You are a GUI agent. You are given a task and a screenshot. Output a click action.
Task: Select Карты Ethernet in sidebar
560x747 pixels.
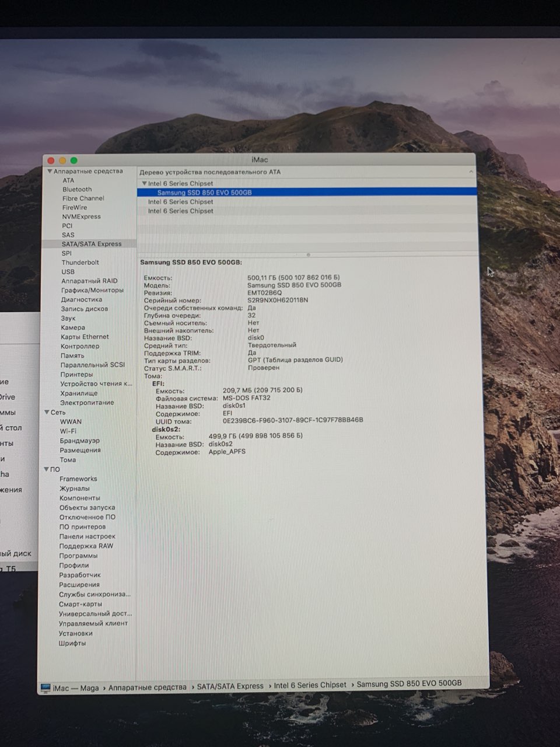pos(85,337)
